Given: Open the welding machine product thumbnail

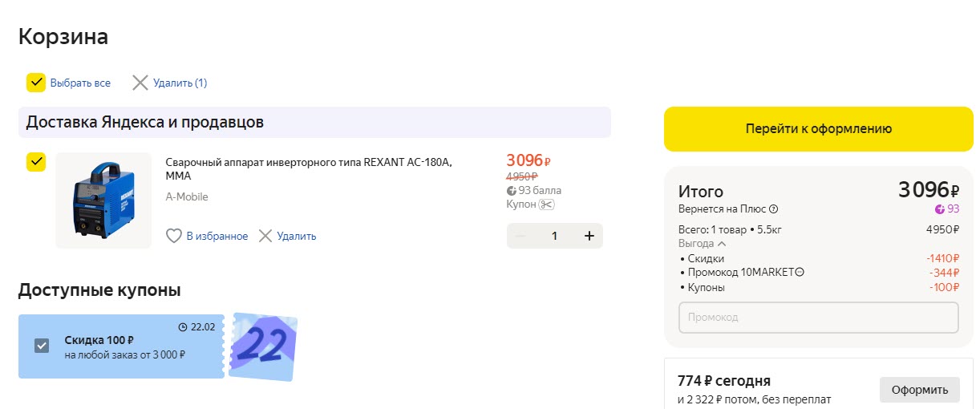Looking at the screenshot, I should 103,200.
